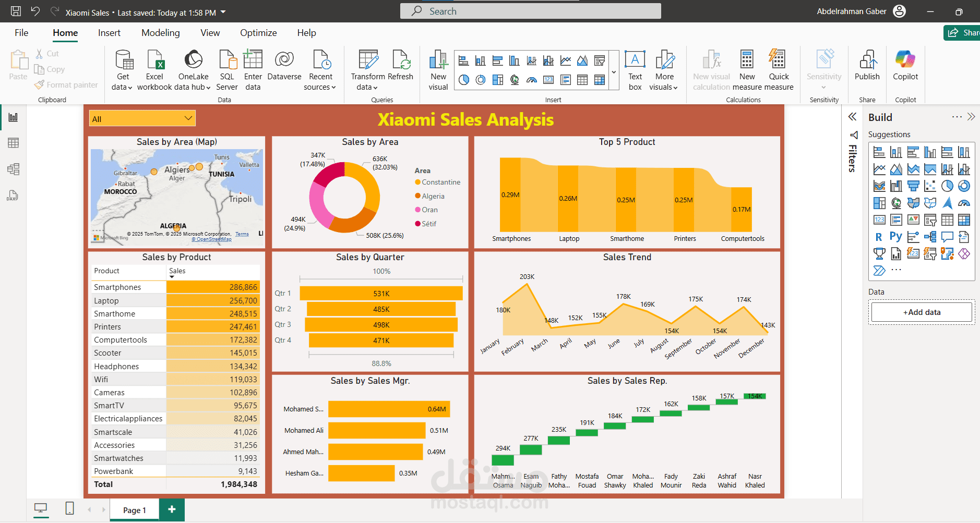Viewport: 980px width, 523px height.
Task: Publish the report
Action: (x=867, y=65)
